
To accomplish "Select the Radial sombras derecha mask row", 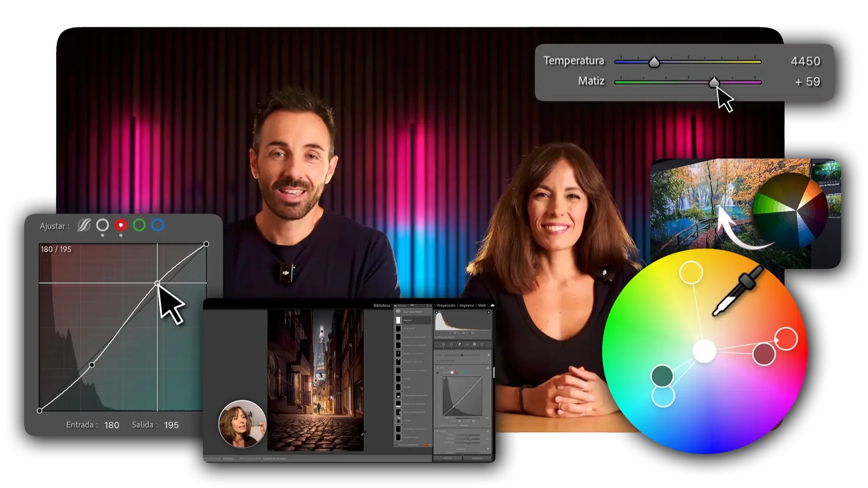I will tap(413, 412).
